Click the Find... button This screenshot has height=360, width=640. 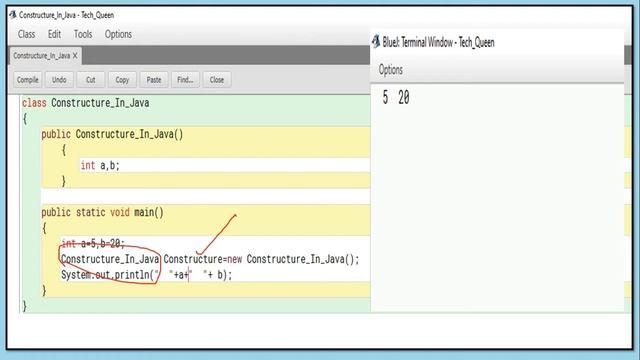click(185, 80)
